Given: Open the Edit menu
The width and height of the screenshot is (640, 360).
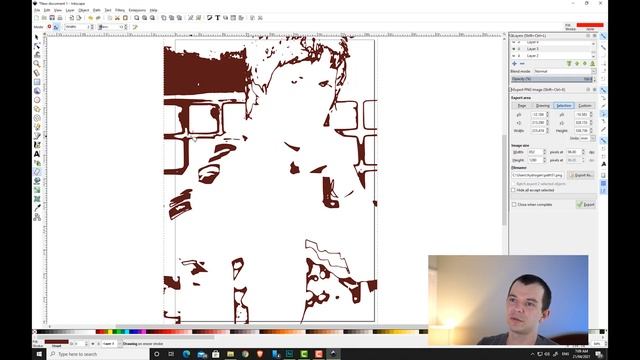Looking at the screenshot, I should pyautogui.click(x=47, y=10).
